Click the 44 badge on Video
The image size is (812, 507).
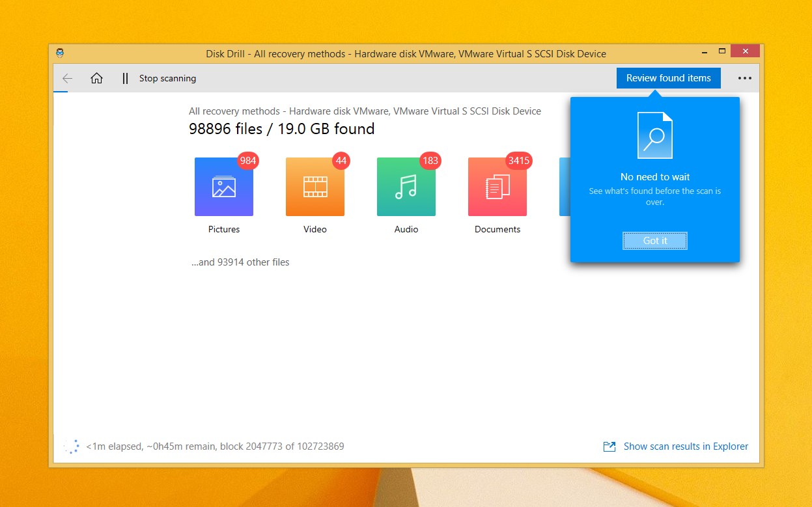click(341, 161)
